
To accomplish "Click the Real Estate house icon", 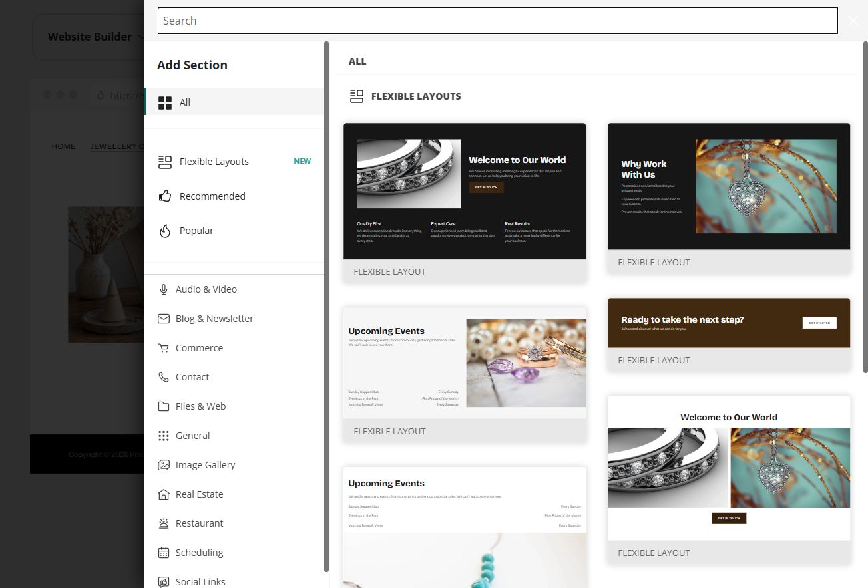I will click(x=164, y=494).
